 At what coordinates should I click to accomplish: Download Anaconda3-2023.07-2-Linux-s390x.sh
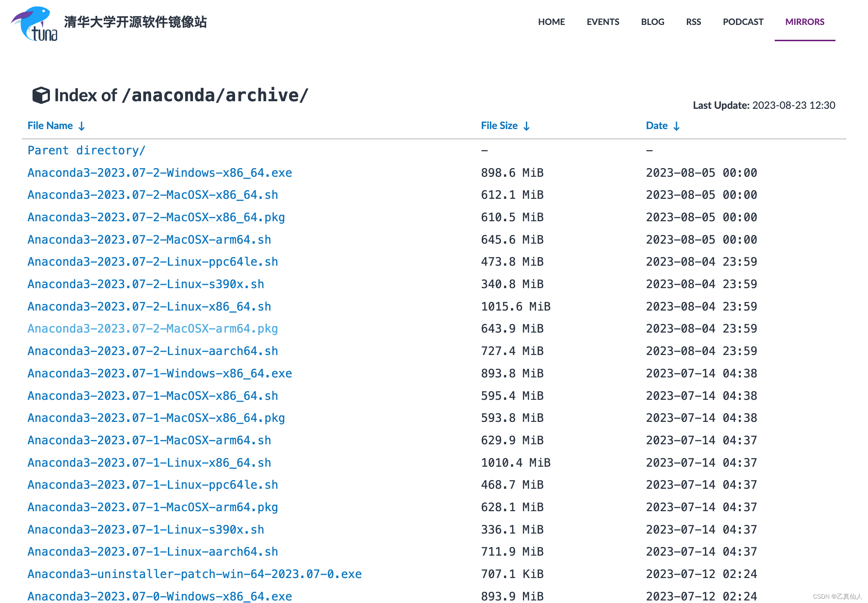[146, 284]
